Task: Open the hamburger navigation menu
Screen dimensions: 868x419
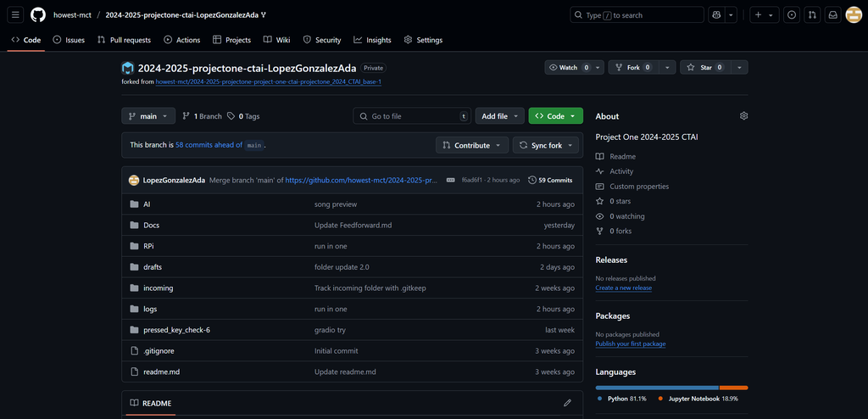Action: point(15,15)
